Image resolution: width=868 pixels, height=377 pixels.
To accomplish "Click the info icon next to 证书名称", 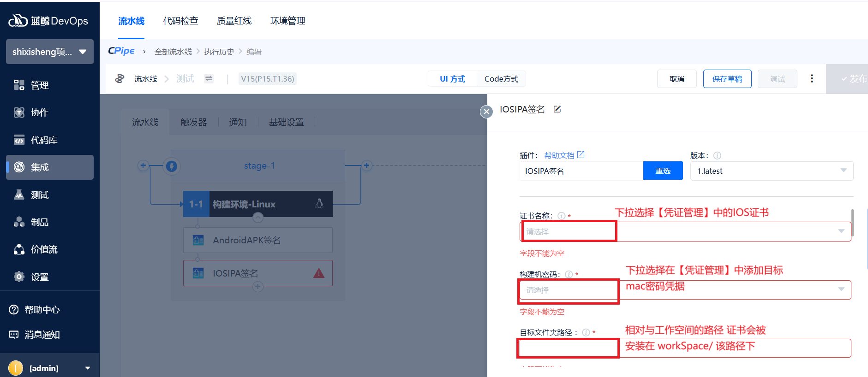I will (561, 216).
